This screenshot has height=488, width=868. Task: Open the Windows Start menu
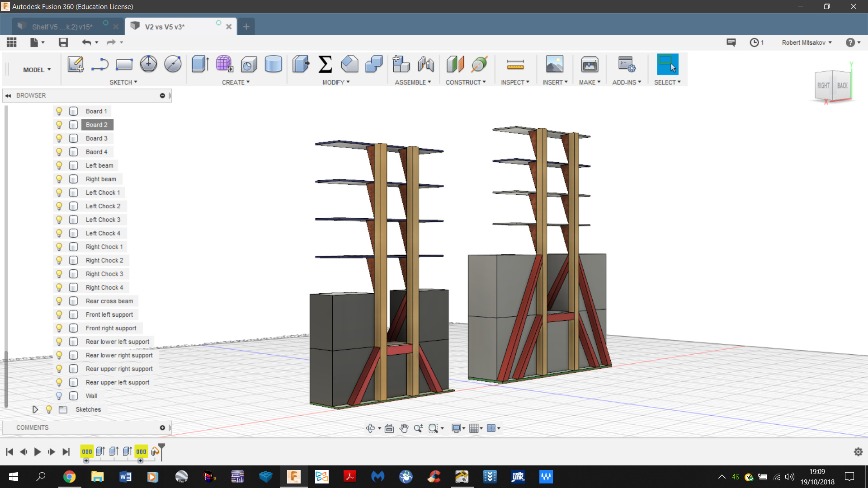coord(14,476)
